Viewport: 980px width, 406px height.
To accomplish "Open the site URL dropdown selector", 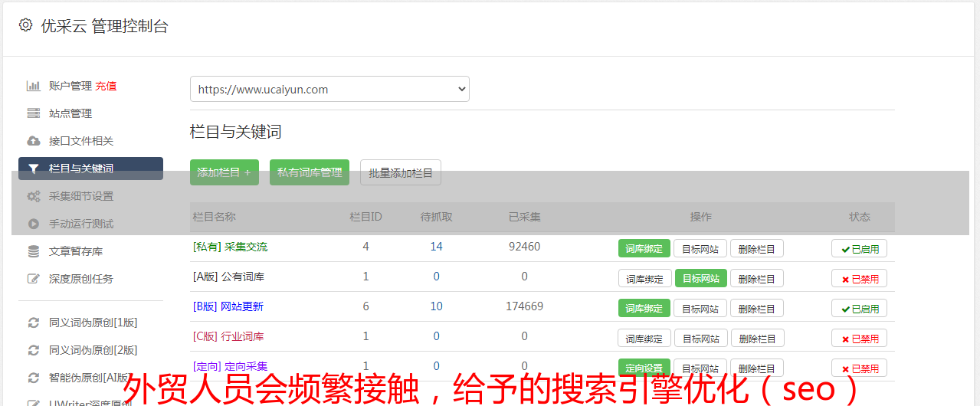I will click(x=329, y=89).
